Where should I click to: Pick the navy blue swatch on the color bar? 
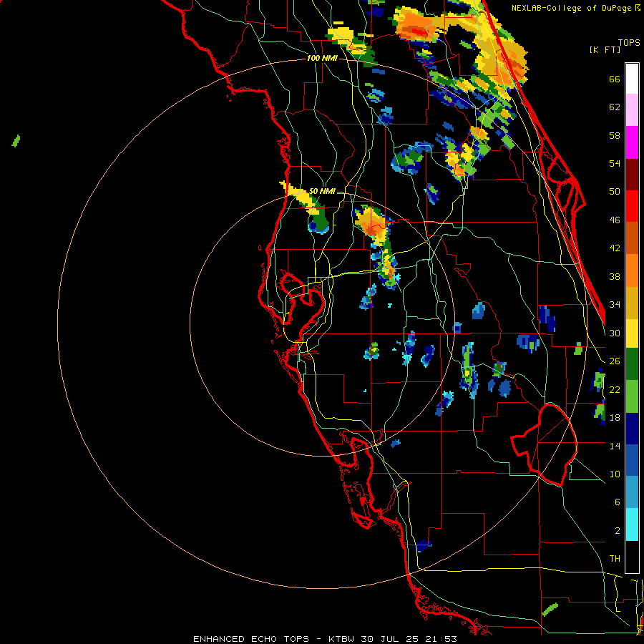tap(632, 429)
